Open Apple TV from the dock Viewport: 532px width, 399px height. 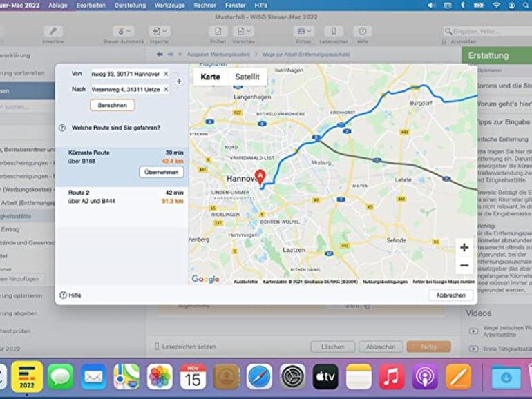[x=325, y=376]
